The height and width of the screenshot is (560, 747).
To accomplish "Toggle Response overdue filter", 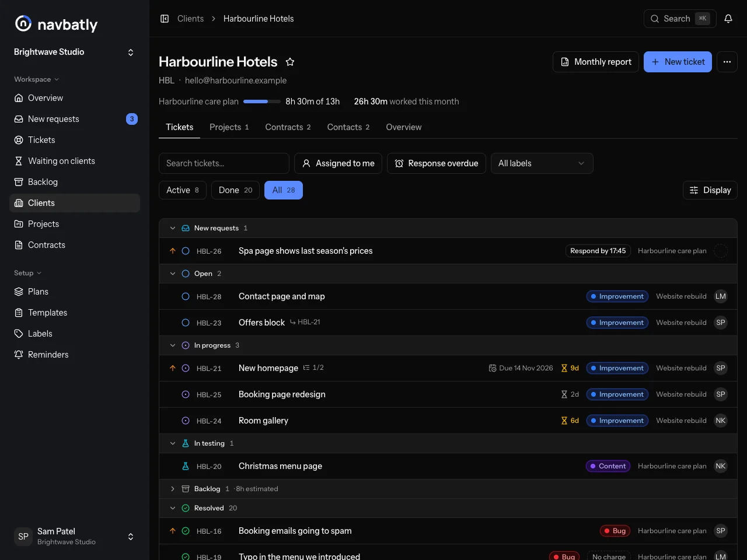I will [437, 163].
